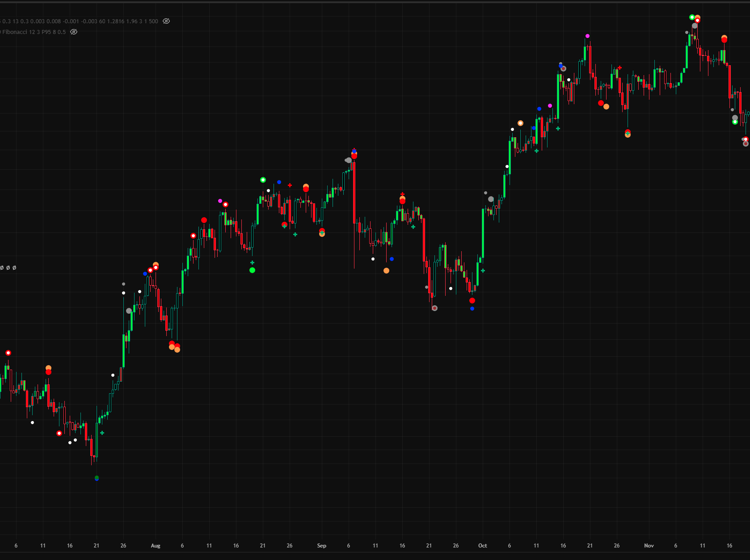Click the Oct label on the date axis

click(x=483, y=546)
